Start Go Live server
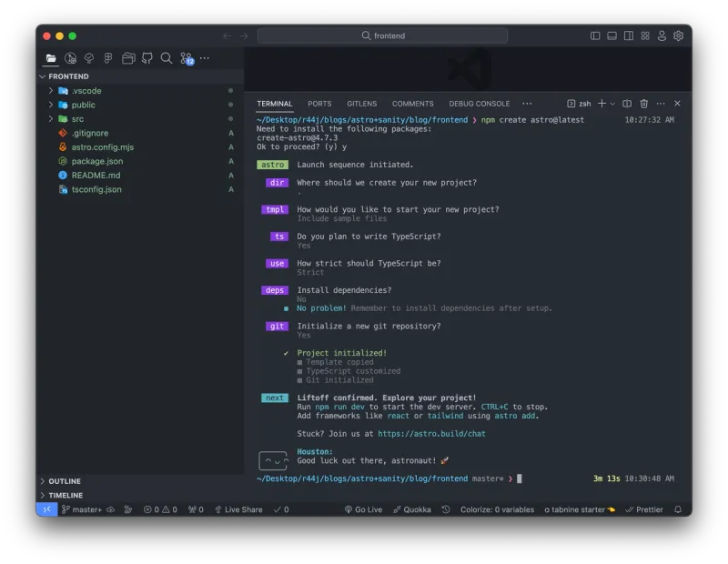 [363, 509]
